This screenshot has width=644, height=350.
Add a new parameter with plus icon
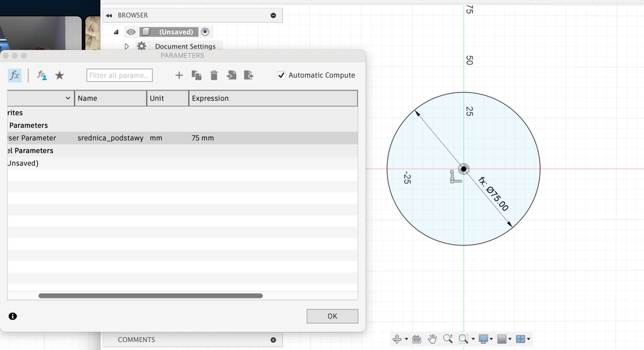179,75
